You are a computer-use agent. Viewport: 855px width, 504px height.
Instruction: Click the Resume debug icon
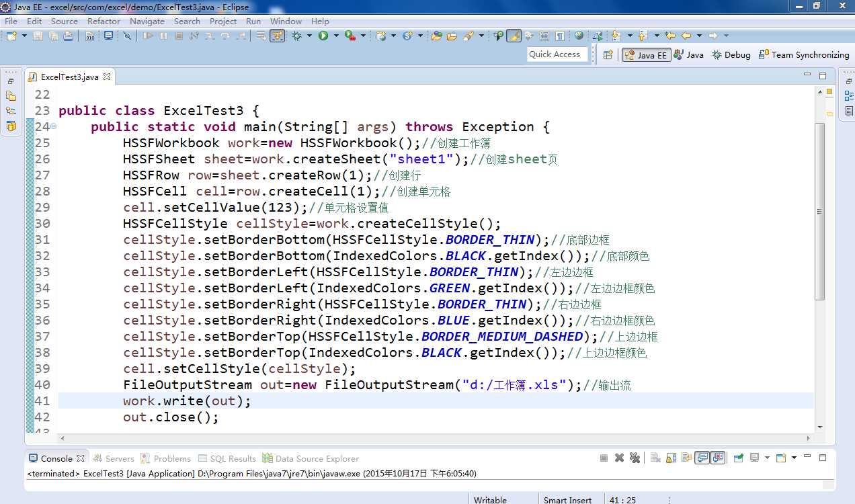[x=147, y=36]
